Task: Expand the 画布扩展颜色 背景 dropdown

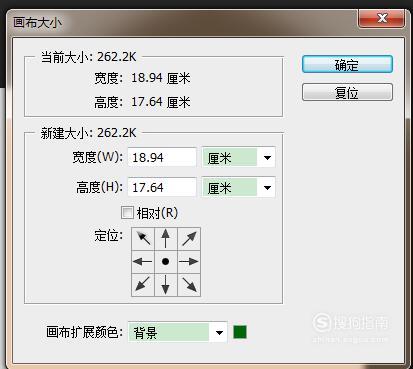Action: (178, 332)
